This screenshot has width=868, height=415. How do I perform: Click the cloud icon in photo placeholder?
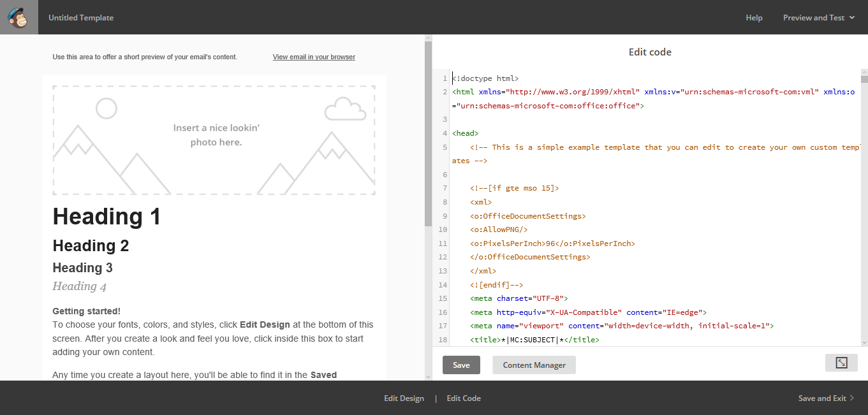(x=345, y=109)
